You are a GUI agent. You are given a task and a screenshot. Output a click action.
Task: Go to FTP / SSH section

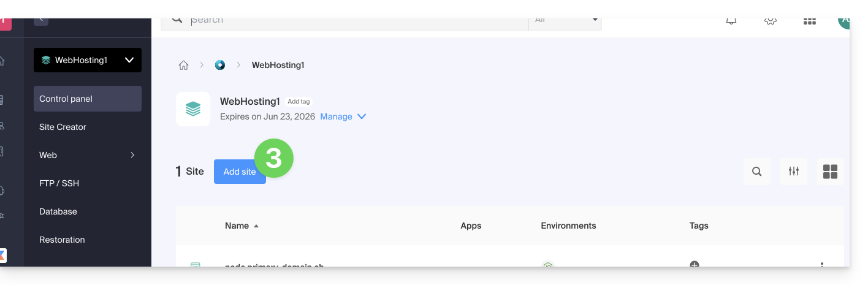tap(59, 183)
